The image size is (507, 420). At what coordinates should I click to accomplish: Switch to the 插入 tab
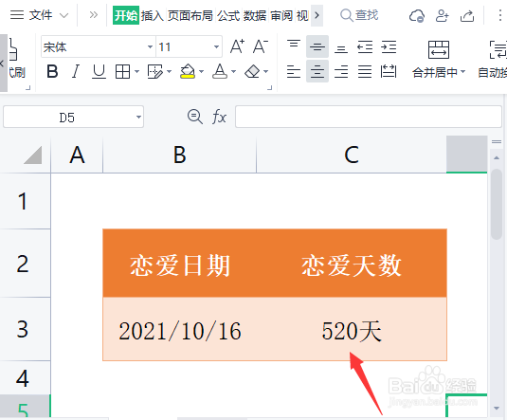(x=153, y=15)
